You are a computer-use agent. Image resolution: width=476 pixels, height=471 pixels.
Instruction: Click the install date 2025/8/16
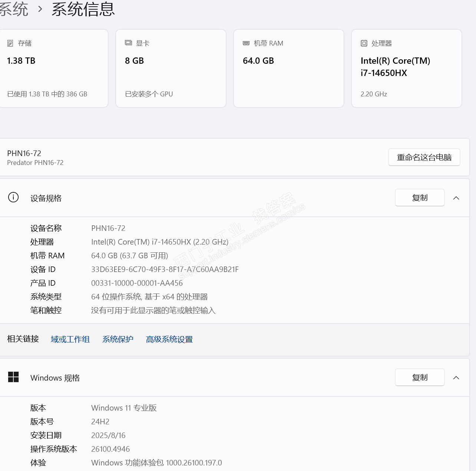[x=108, y=435]
